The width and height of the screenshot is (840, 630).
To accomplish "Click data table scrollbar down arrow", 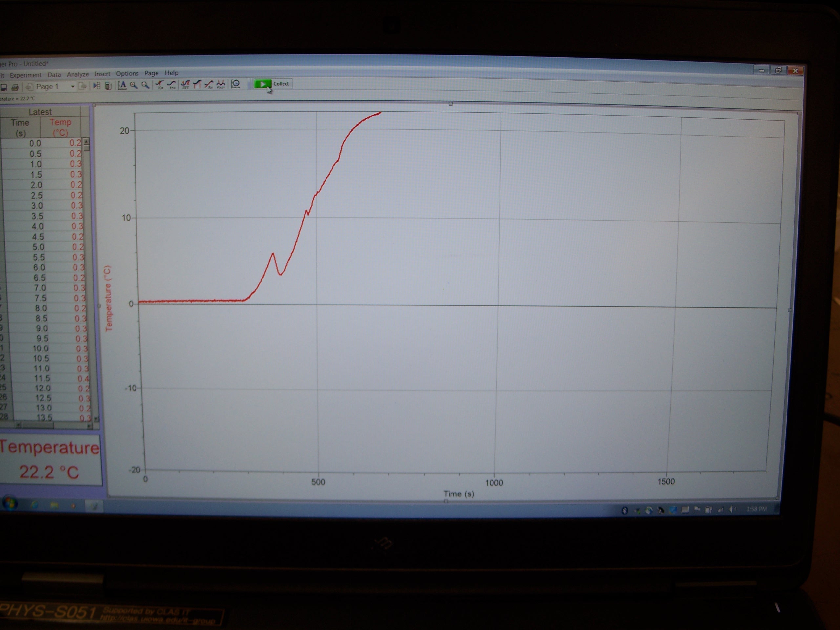I will 95,418.
